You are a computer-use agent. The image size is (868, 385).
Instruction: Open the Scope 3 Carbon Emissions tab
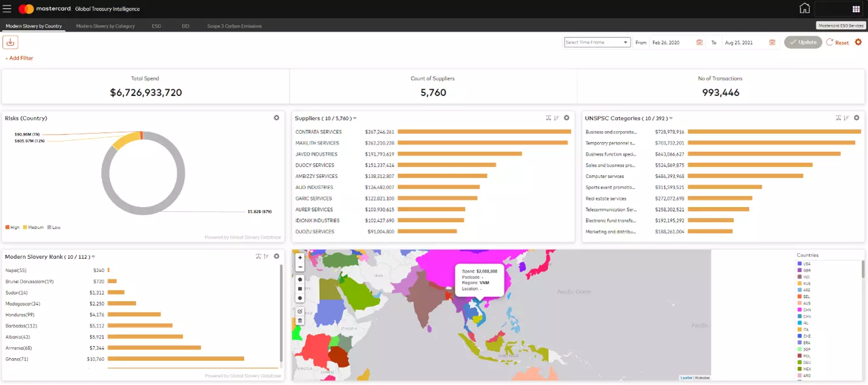point(234,26)
